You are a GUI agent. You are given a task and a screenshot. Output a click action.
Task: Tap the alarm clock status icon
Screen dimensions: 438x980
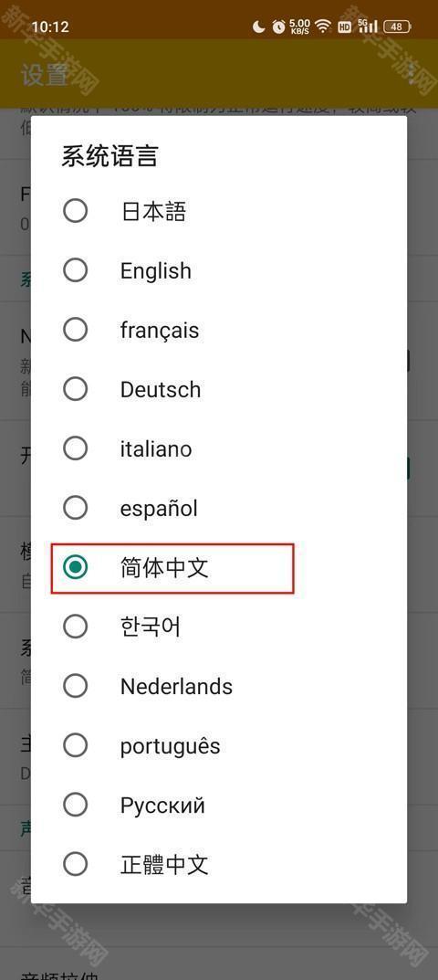278,26
